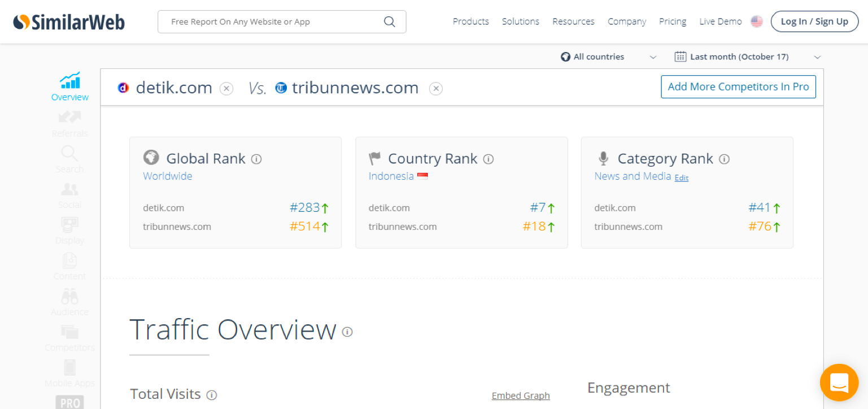Click the Category Rank microphone icon
The height and width of the screenshot is (409, 868).
click(x=603, y=158)
